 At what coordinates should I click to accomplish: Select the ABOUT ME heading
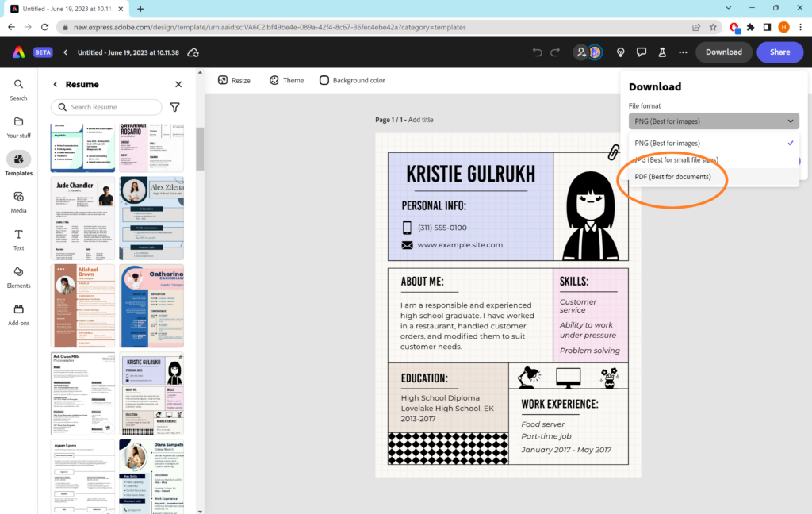click(422, 282)
